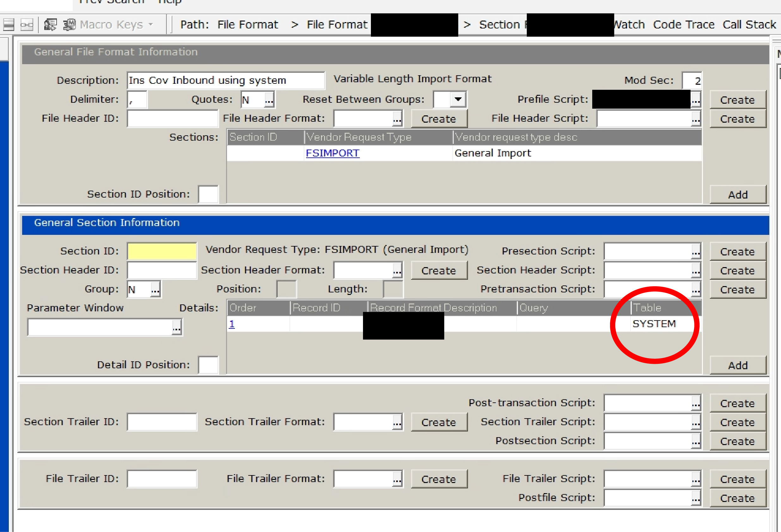Click Create next to Presection Script
This screenshot has height=532, width=781.
[738, 252]
